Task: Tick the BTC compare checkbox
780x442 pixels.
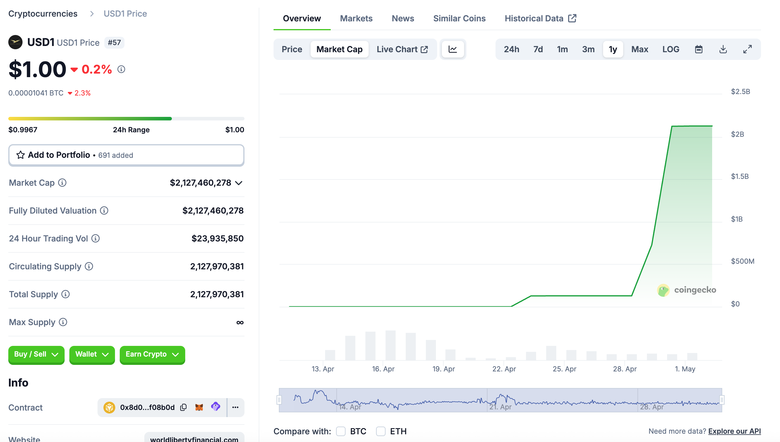Action: (x=341, y=431)
